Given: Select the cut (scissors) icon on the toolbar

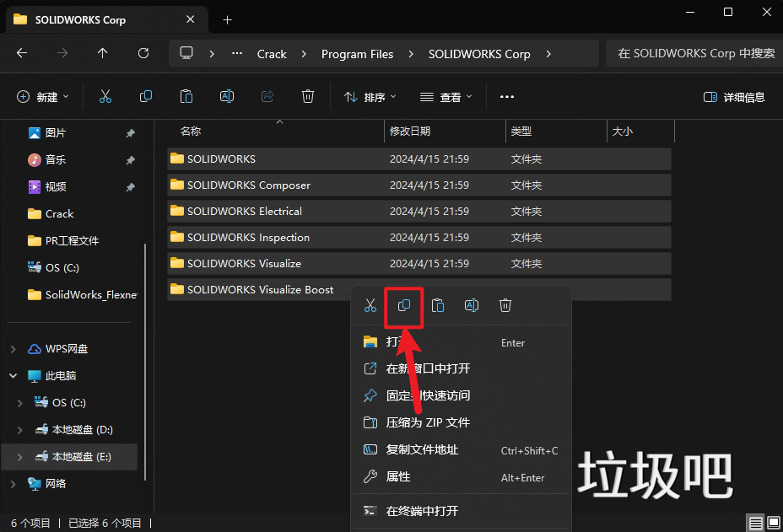Looking at the screenshot, I should (x=105, y=96).
